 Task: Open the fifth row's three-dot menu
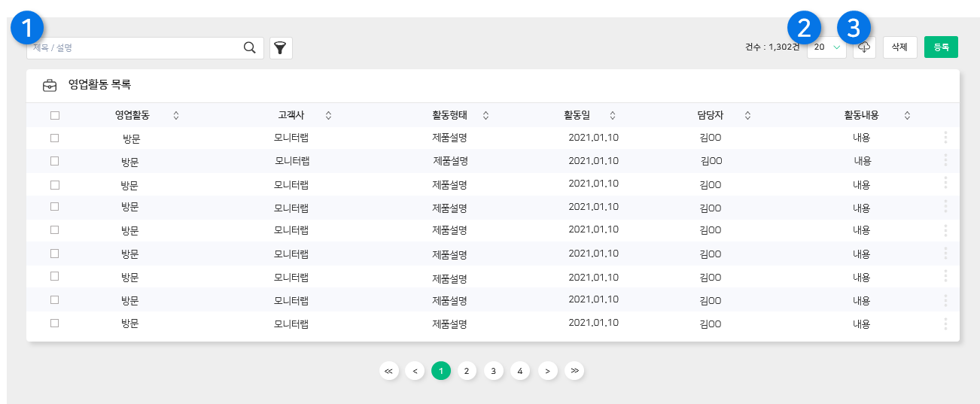(945, 229)
